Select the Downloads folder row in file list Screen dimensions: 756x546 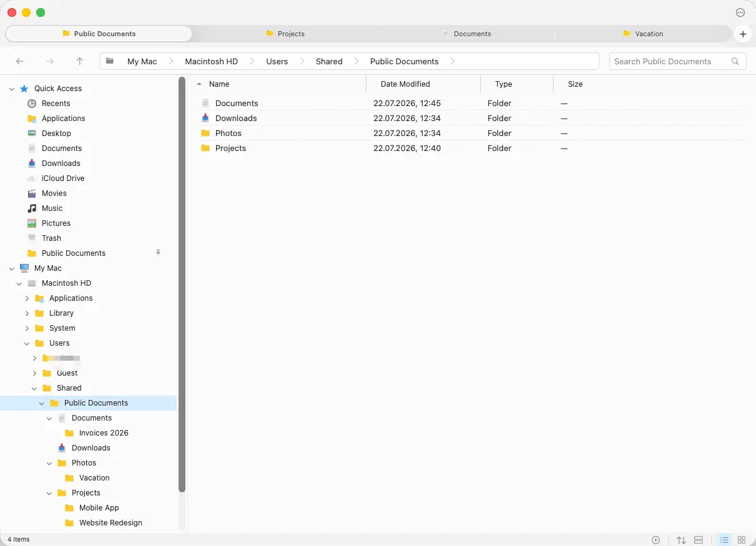tap(471, 118)
